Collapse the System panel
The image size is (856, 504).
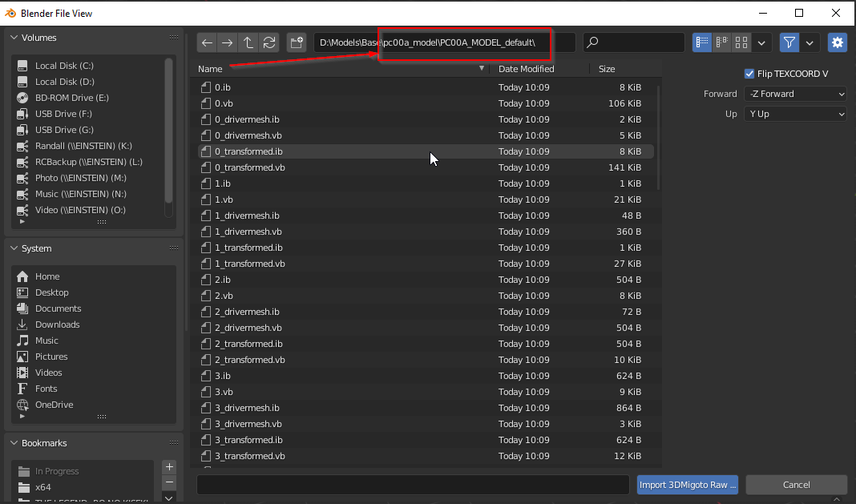14,248
